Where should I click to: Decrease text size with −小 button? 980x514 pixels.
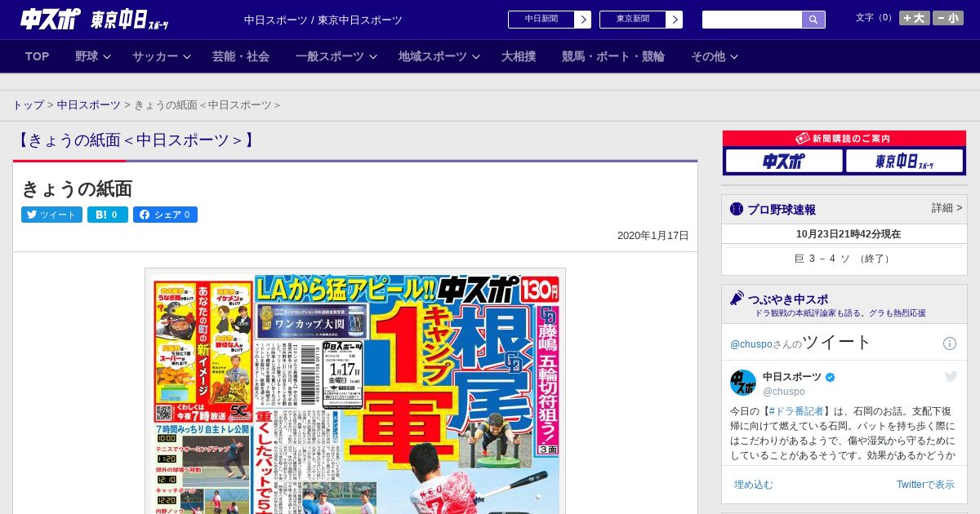click(948, 18)
